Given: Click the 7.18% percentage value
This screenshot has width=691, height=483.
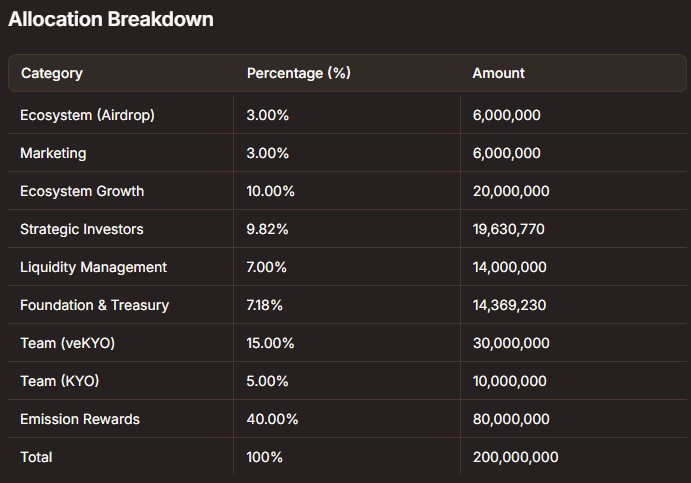Looking at the screenshot, I should pyautogui.click(x=267, y=305).
